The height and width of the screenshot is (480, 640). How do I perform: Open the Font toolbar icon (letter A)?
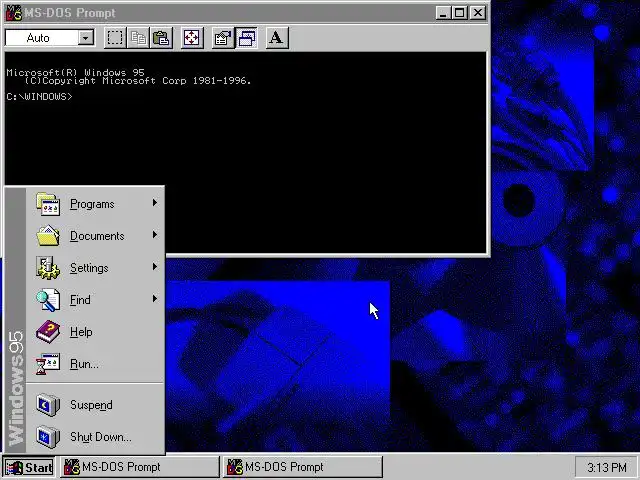pyautogui.click(x=277, y=38)
